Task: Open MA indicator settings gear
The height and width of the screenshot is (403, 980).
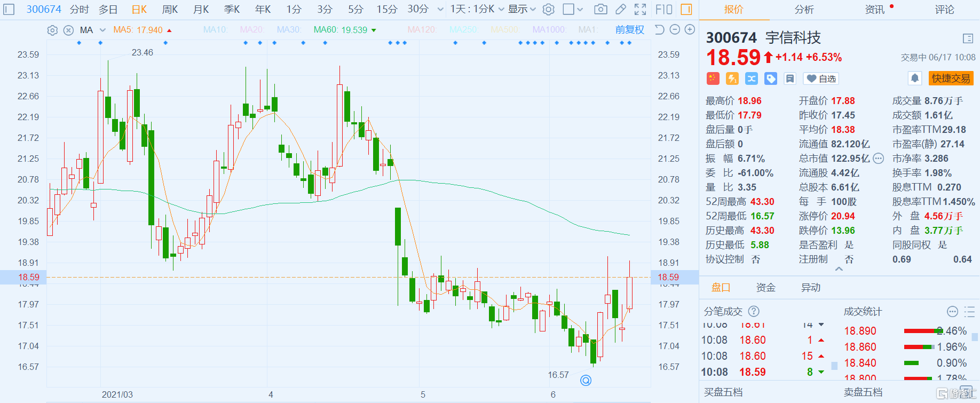Action: tap(52, 30)
